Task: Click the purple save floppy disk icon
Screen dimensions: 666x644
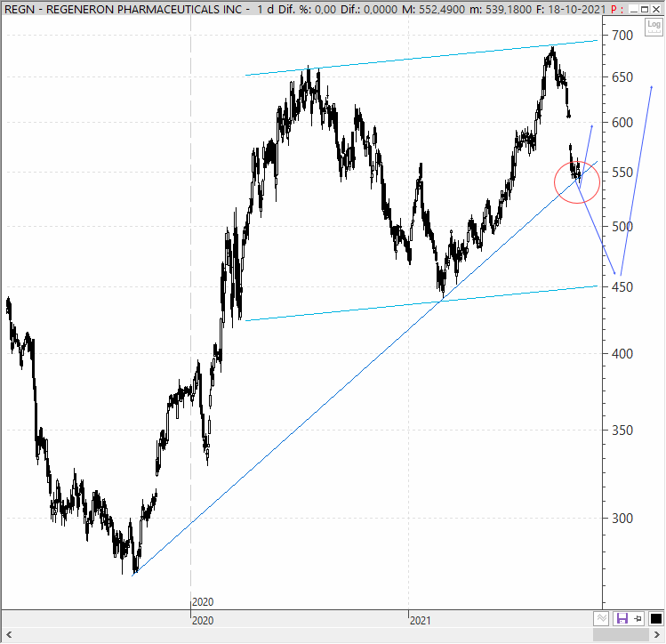Action: pyautogui.click(x=622, y=618)
